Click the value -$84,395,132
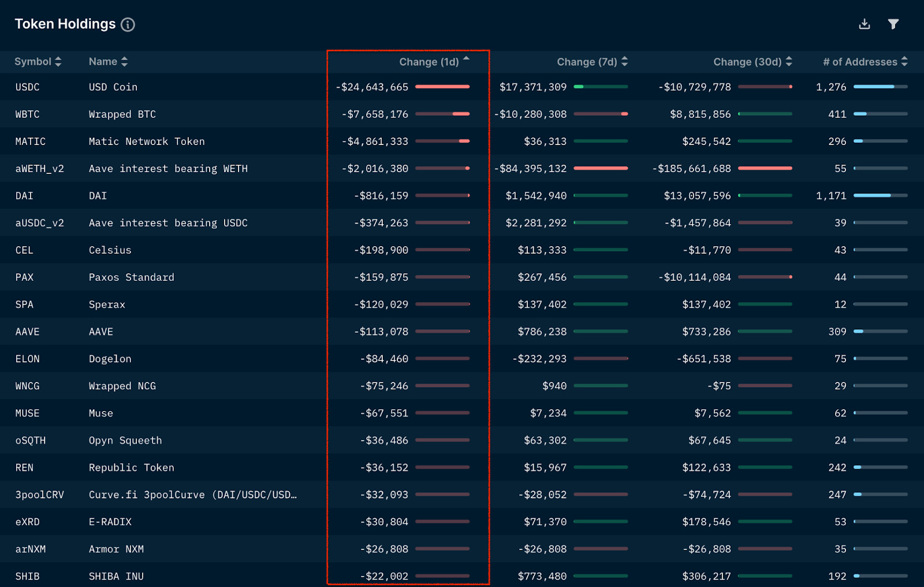The width and height of the screenshot is (924, 587). pos(530,169)
